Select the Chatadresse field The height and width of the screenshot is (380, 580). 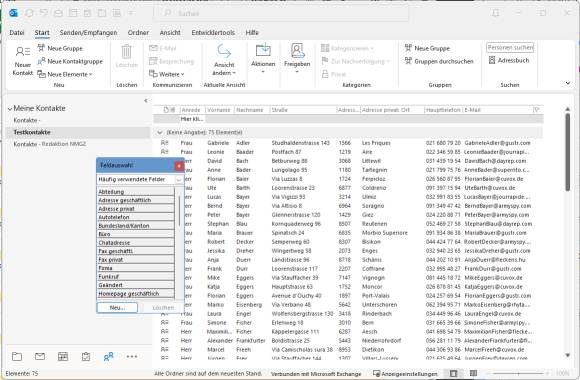(x=135, y=243)
